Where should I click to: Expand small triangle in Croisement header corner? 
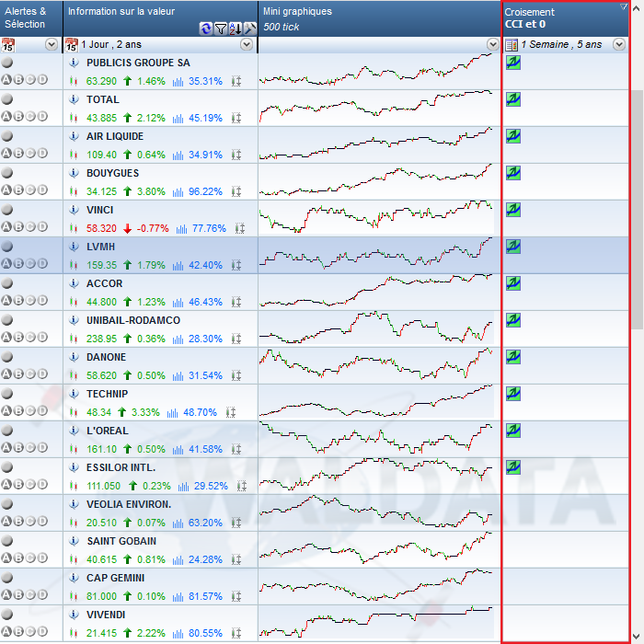click(x=624, y=6)
